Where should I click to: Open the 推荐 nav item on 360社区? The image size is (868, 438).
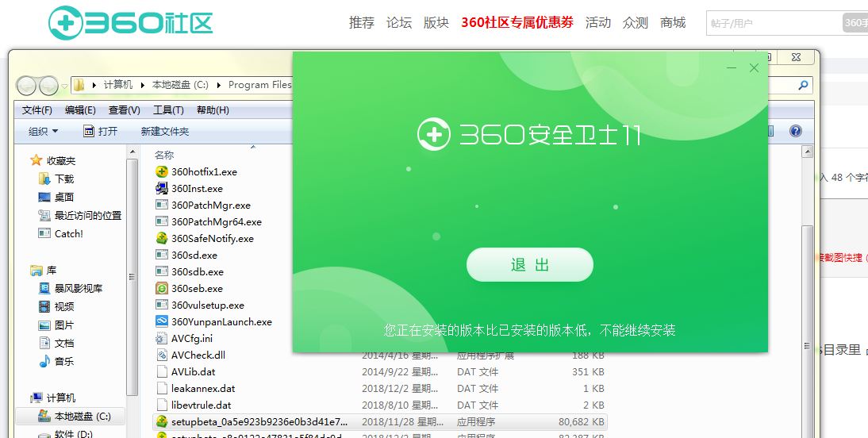[x=362, y=23]
